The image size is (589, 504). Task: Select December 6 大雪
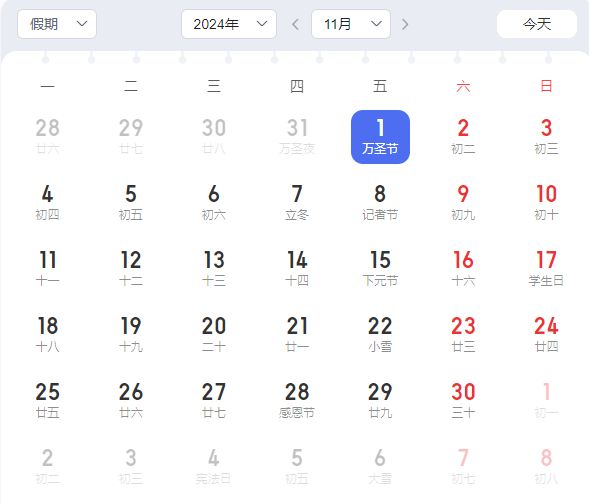tap(380, 467)
